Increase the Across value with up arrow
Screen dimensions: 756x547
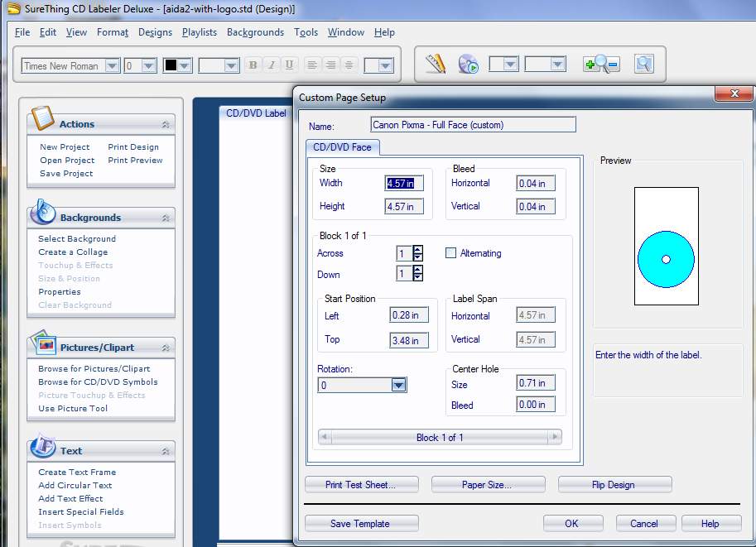pos(417,250)
